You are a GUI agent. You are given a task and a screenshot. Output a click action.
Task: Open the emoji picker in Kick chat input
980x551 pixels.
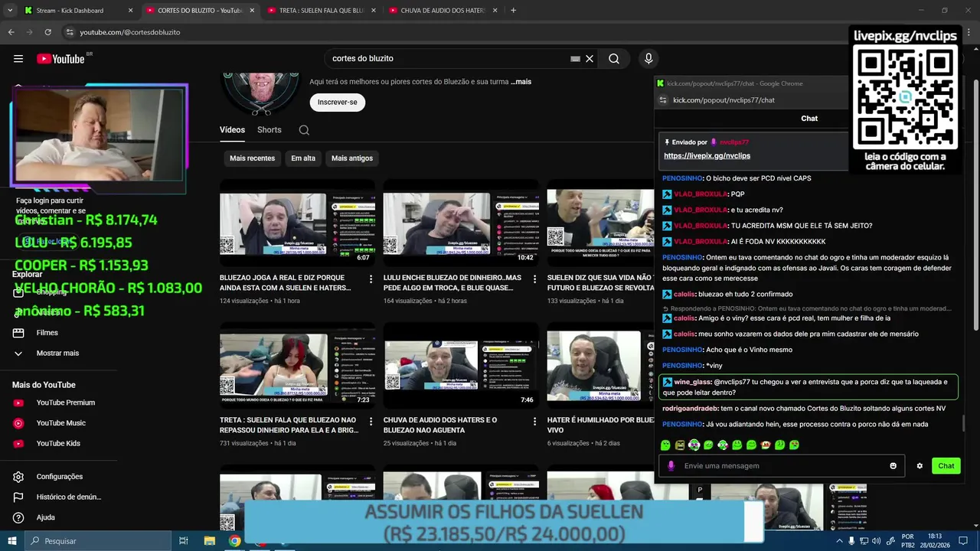coord(893,466)
